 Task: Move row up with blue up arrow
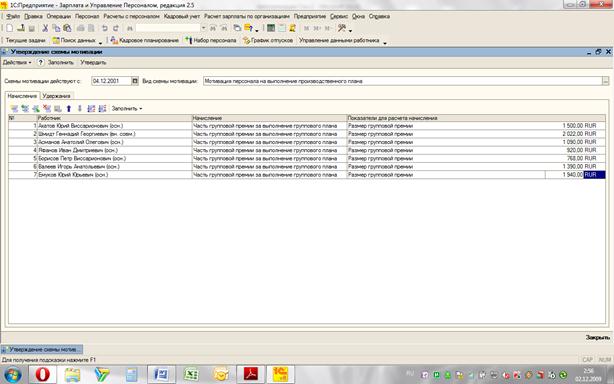coord(69,108)
